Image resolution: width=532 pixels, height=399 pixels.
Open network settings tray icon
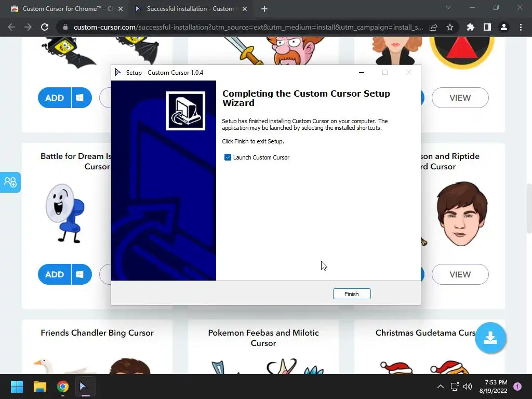(x=455, y=387)
